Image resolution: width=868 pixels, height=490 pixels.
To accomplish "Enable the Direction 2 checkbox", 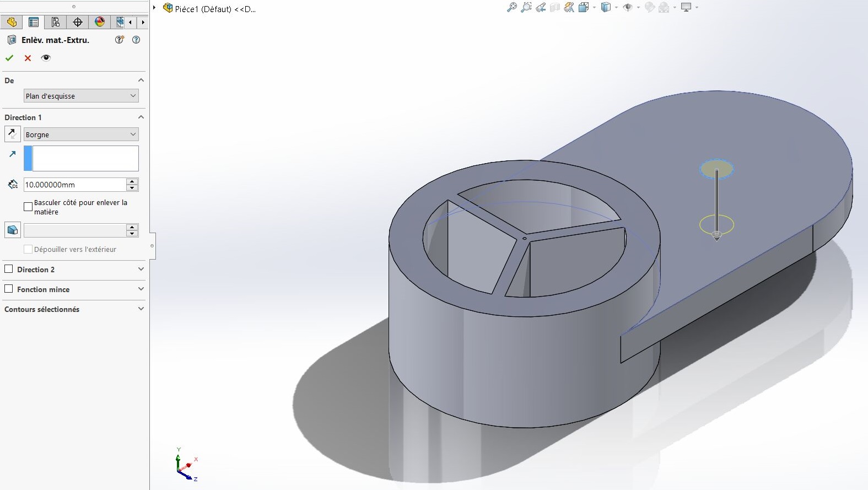I will 9,269.
